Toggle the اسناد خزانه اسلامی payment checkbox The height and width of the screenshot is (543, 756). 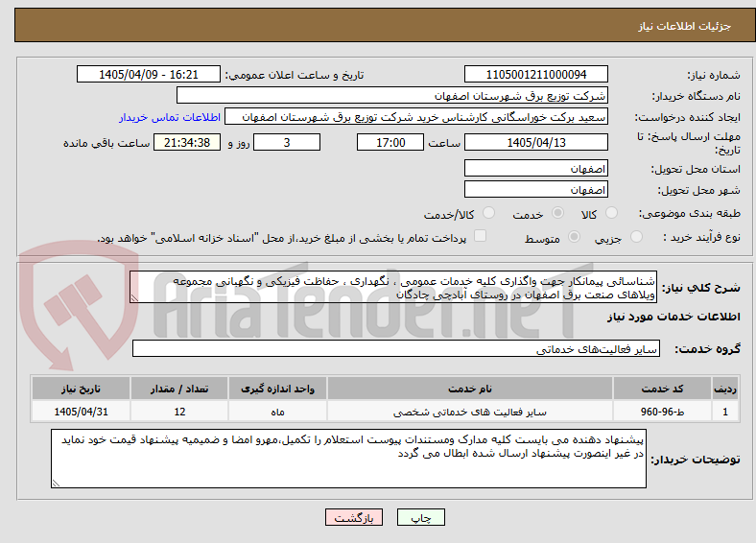[x=481, y=236]
